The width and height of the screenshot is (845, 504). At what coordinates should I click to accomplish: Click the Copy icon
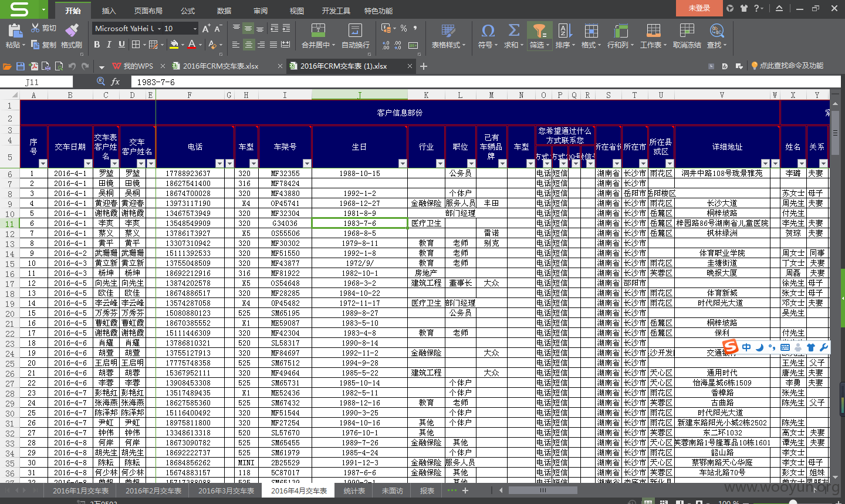[x=35, y=45]
